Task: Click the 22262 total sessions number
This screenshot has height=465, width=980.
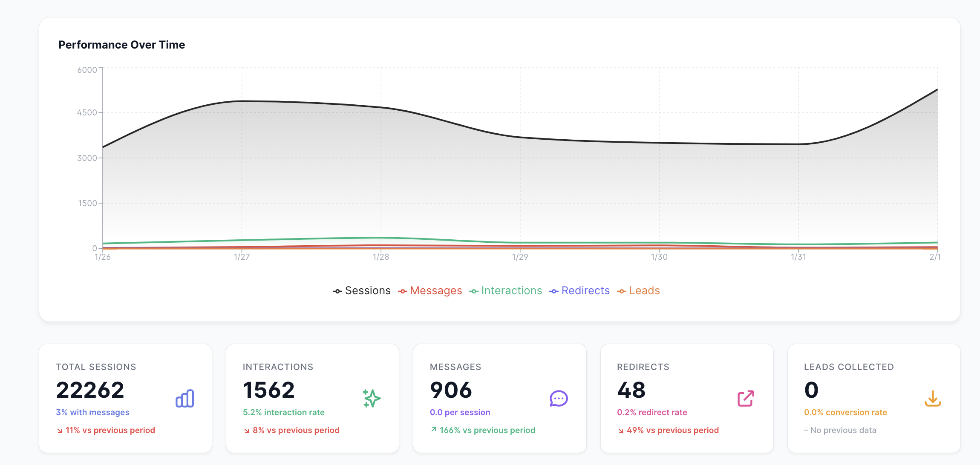Action: coord(90,390)
